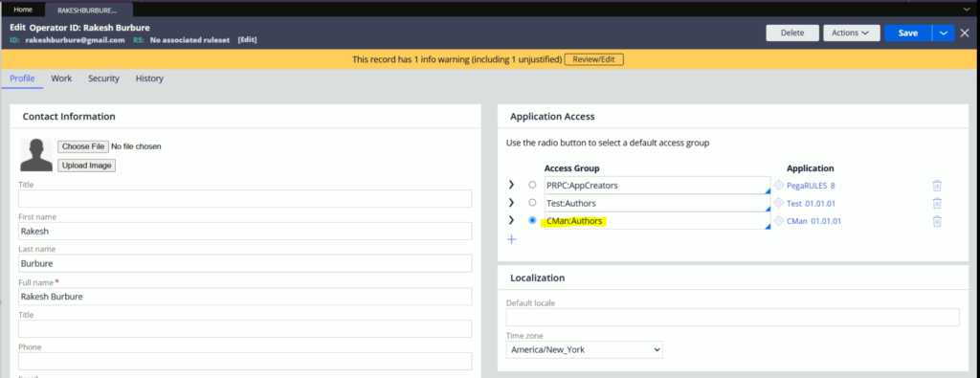Click the operator profile avatar image

tap(36, 155)
